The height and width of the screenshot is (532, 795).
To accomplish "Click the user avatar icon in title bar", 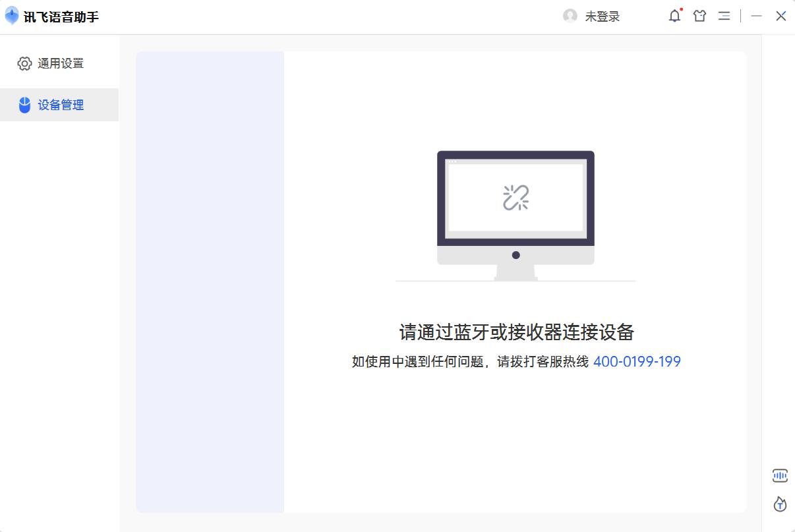I will click(x=570, y=16).
